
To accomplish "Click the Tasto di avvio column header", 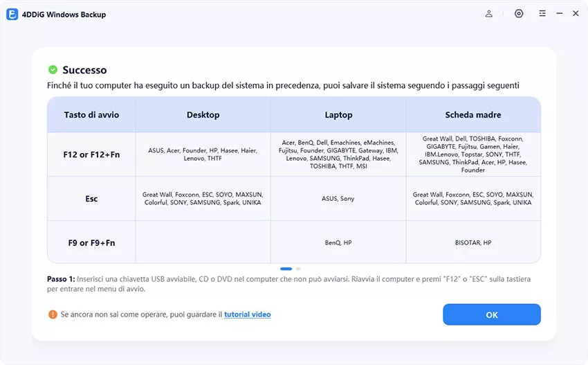I will 91,115.
